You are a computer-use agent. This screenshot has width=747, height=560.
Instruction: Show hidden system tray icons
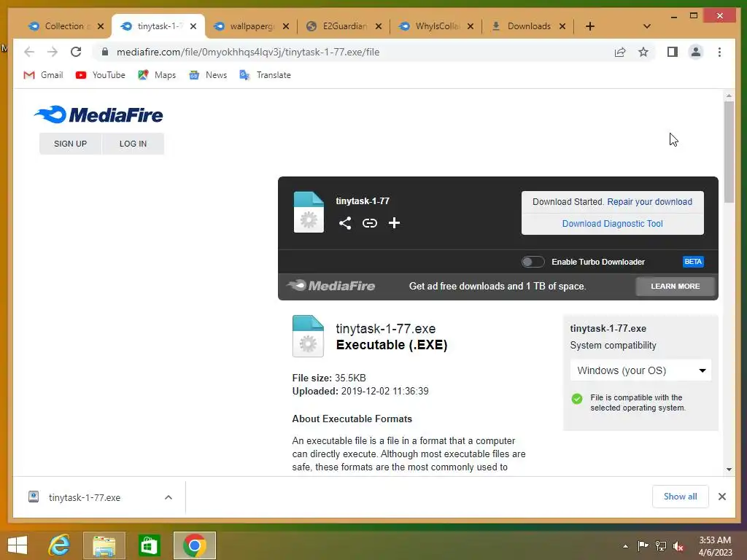click(x=625, y=546)
